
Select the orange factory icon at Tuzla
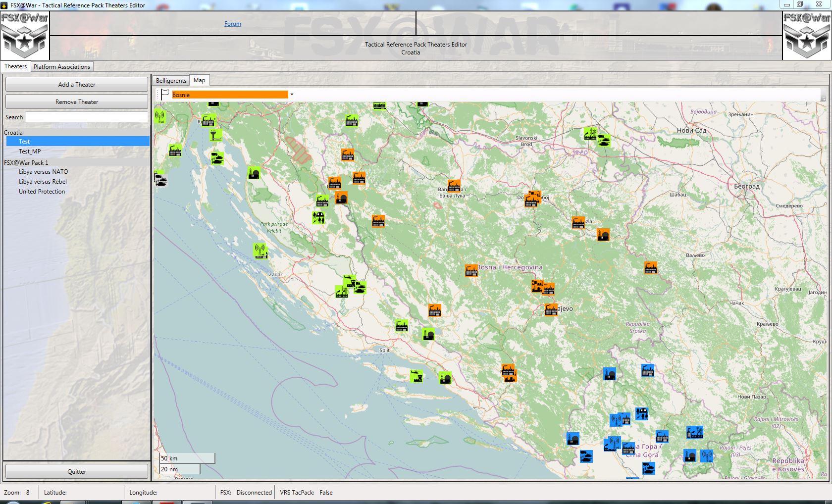click(578, 223)
